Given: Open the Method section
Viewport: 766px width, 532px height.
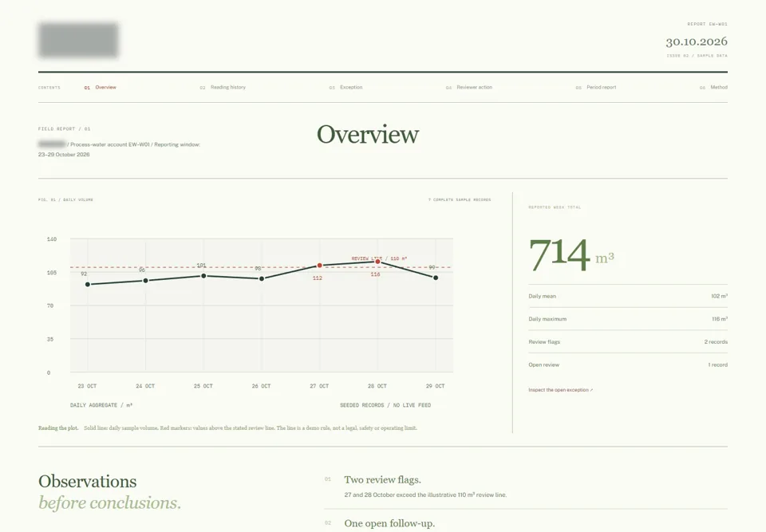Looking at the screenshot, I should coord(713,88).
